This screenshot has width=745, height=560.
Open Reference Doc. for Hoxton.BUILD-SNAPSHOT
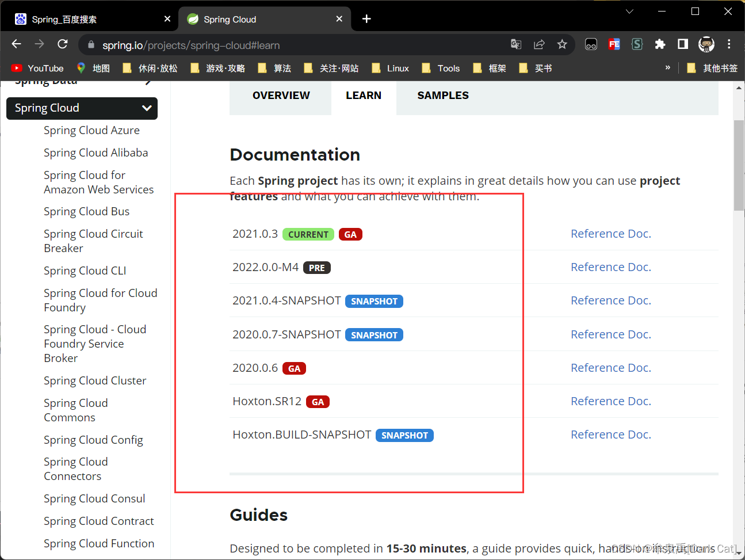coord(611,435)
